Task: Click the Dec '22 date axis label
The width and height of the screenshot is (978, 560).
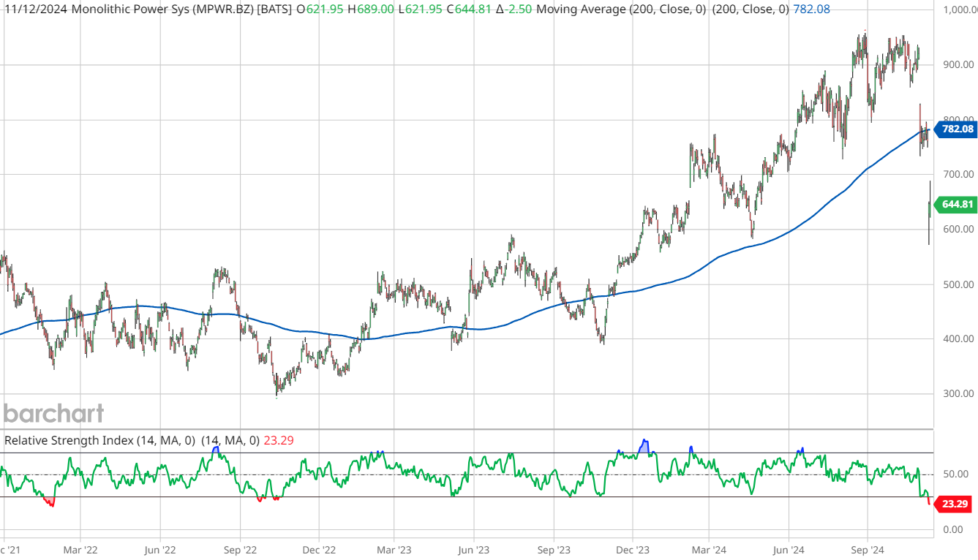Action: pos(319,548)
